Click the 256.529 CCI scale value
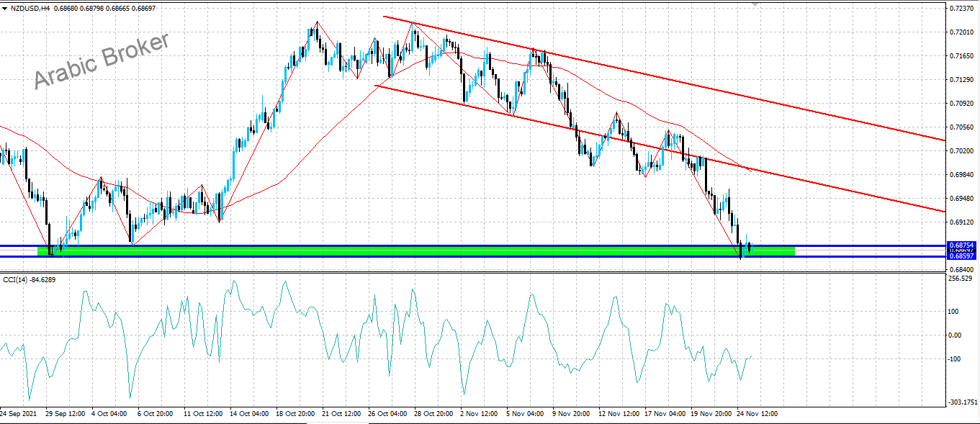This screenshot has height=424, width=980. pyautogui.click(x=961, y=279)
